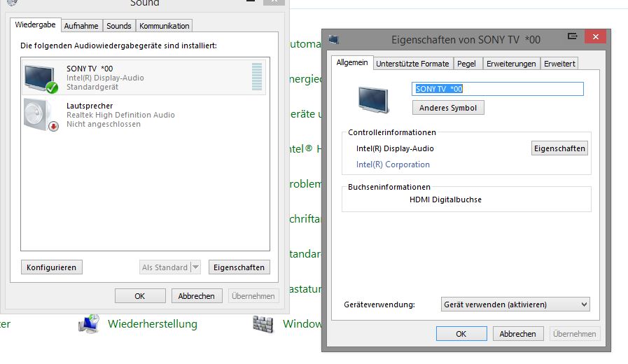Expand the Als Standard dropdown arrow
The image size is (628, 364).
(x=195, y=267)
